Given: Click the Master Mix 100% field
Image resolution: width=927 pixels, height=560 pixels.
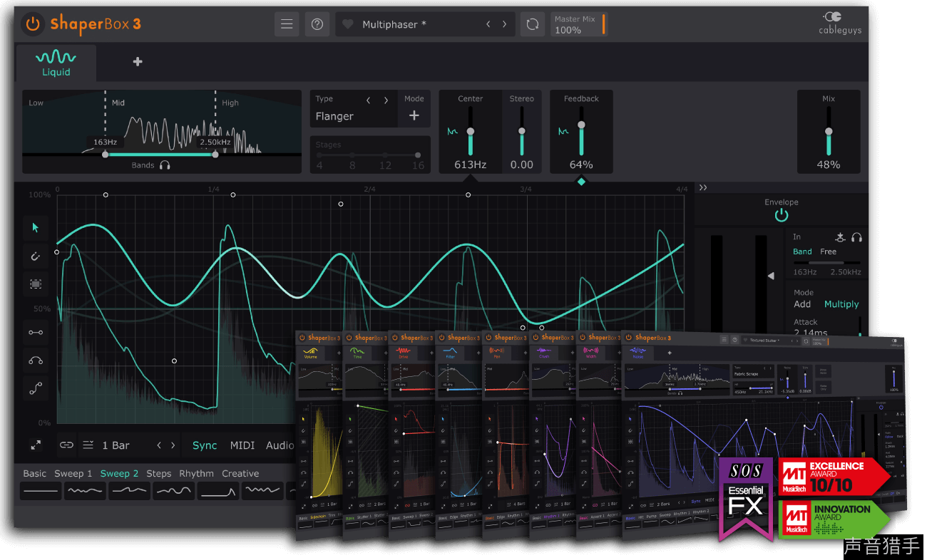Looking at the screenshot, I should (578, 24).
